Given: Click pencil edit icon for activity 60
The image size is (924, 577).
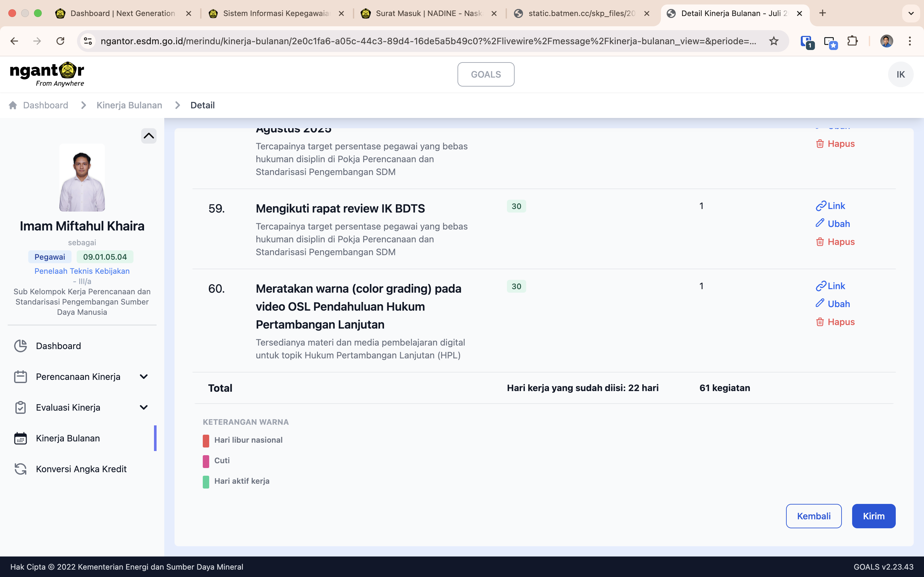Looking at the screenshot, I should [x=820, y=303].
